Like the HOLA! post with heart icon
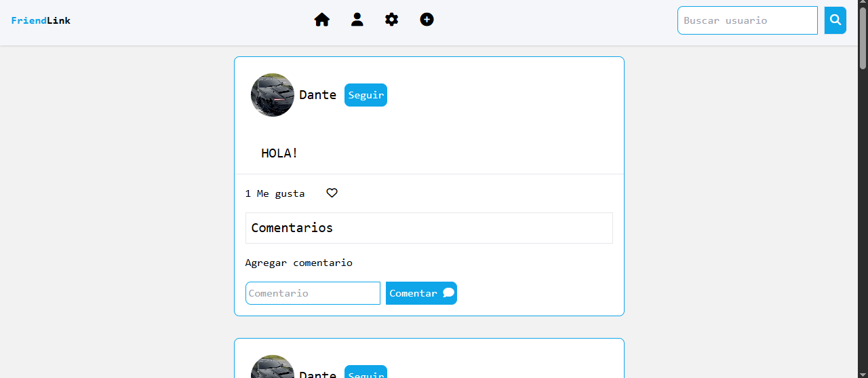868x378 pixels. tap(332, 193)
